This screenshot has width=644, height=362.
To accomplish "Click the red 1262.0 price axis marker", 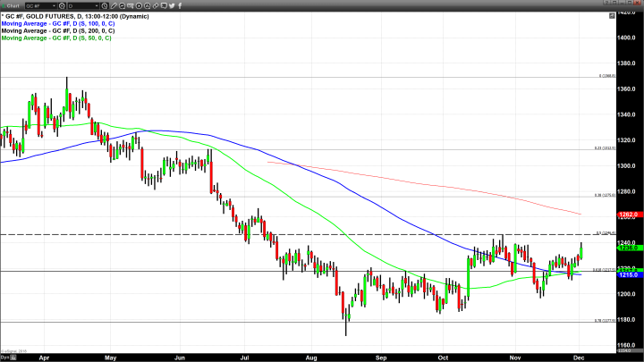I will [628, 215].
